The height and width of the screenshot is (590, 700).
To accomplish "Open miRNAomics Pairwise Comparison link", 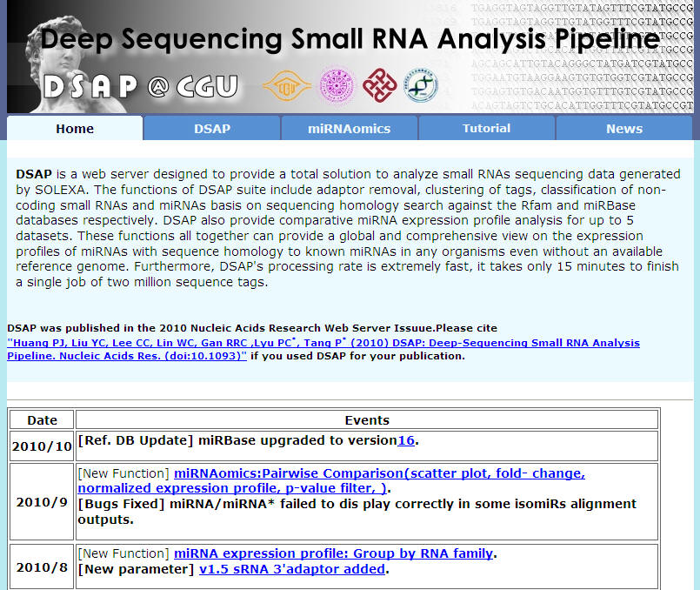I will point(331,480).
